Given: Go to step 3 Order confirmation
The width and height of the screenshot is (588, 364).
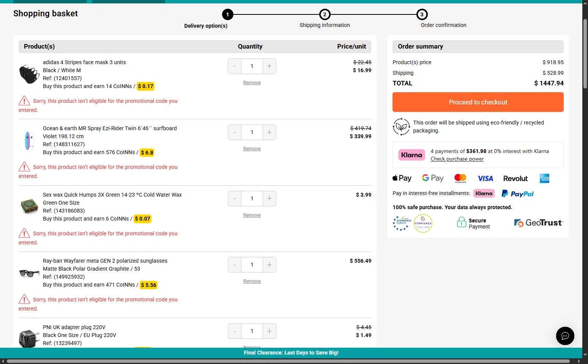Looking at the screenshot, I should (x=422, y=15).
